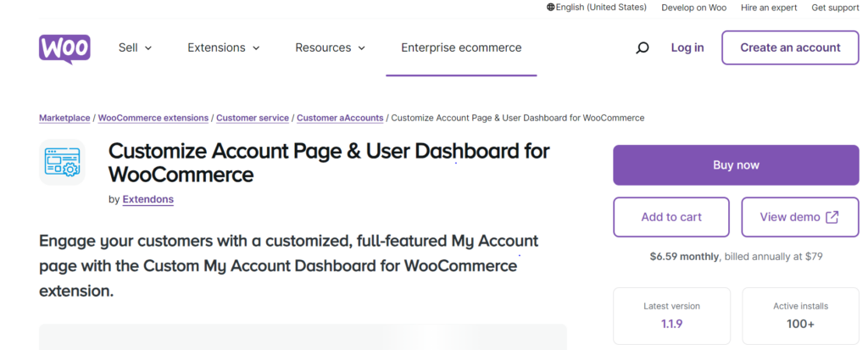The height and width of the screenshot is (350, 868).
Task: Go to Customer aAccounts breadcrumb
Action: (340, 118)
